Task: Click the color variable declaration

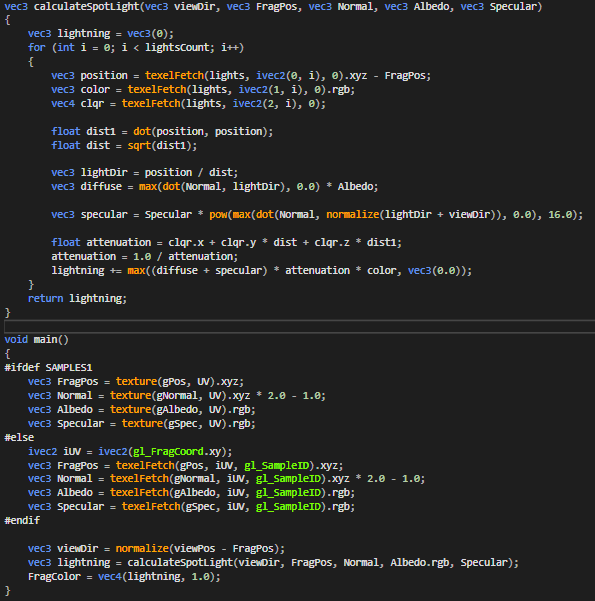Action: point(95,90)
